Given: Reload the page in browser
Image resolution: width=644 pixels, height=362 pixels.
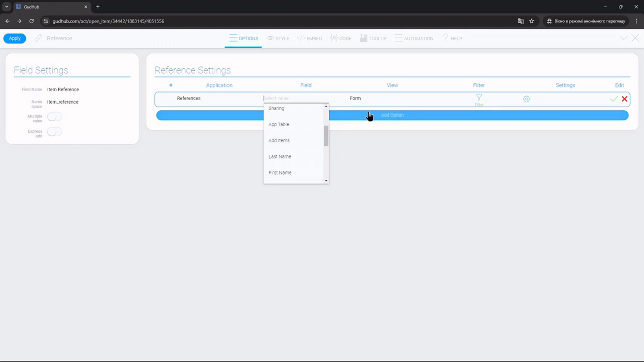Looking at the screenshot, I should [31, 21].
